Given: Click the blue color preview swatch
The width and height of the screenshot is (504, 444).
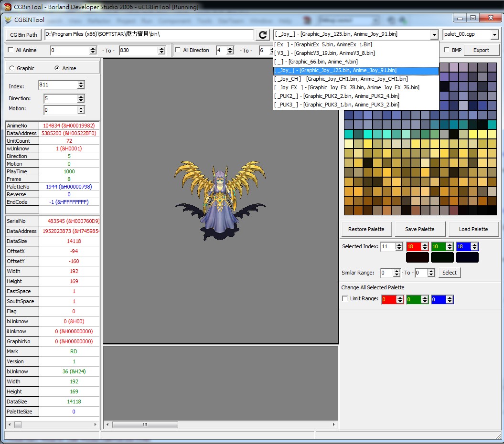Looking at the screenshot, I should [467, 257].
